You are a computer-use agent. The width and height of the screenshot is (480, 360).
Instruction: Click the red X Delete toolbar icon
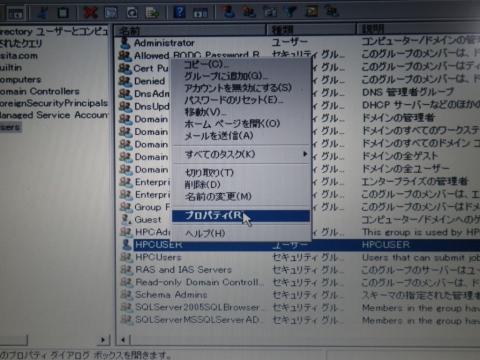pos(90,13)
